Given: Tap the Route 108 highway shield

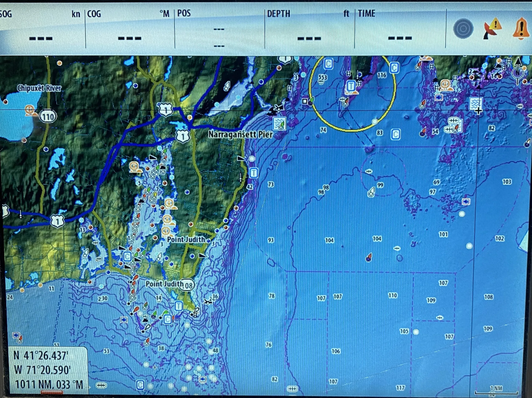Looking at the screenshot, I should pos(187,285).
